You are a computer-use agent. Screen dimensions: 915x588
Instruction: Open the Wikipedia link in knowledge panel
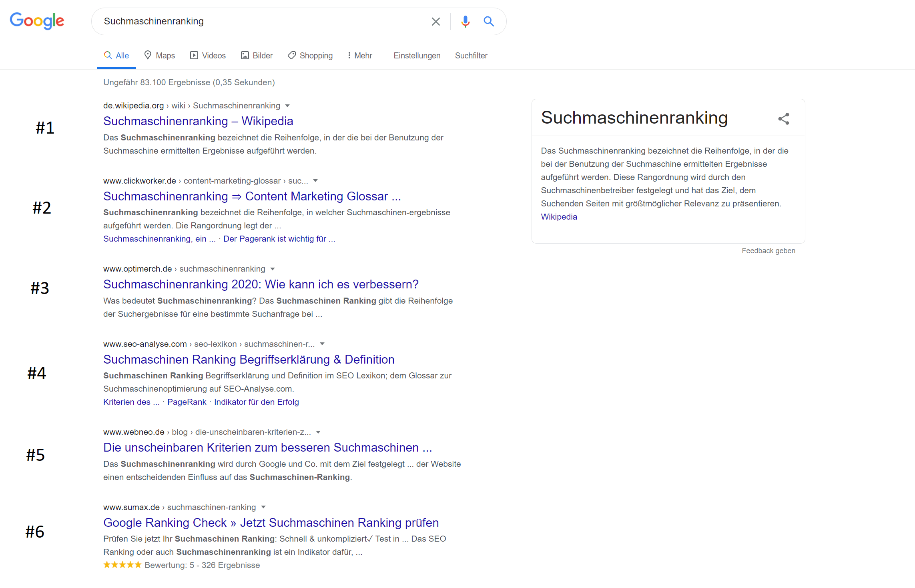pyautogui.click(x=559, y=217)
